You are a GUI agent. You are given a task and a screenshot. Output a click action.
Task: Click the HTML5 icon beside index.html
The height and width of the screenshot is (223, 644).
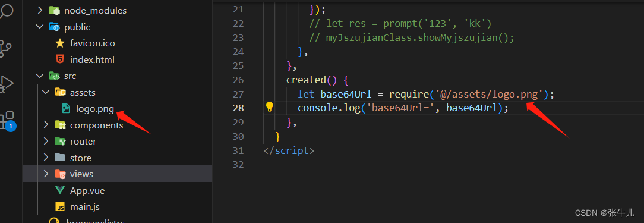60,59
